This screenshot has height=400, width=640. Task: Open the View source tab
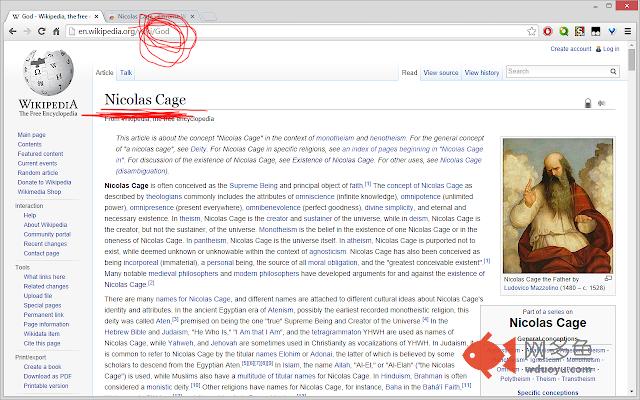(441, 73)
